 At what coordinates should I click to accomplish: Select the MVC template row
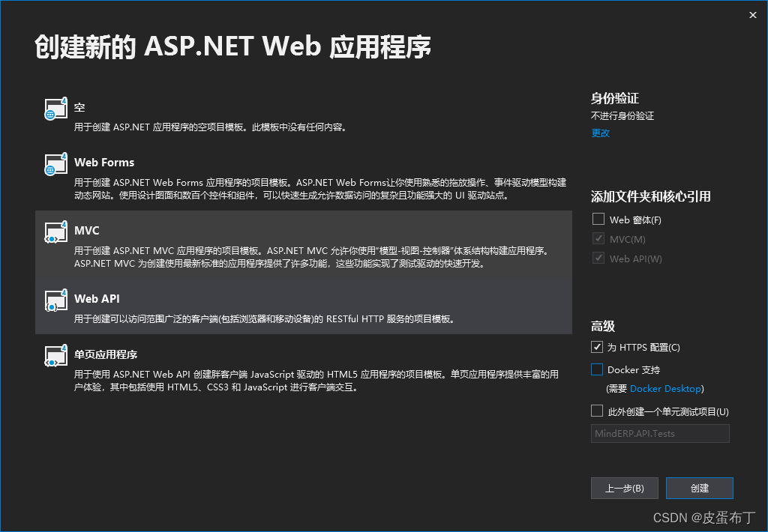point(300,244)
